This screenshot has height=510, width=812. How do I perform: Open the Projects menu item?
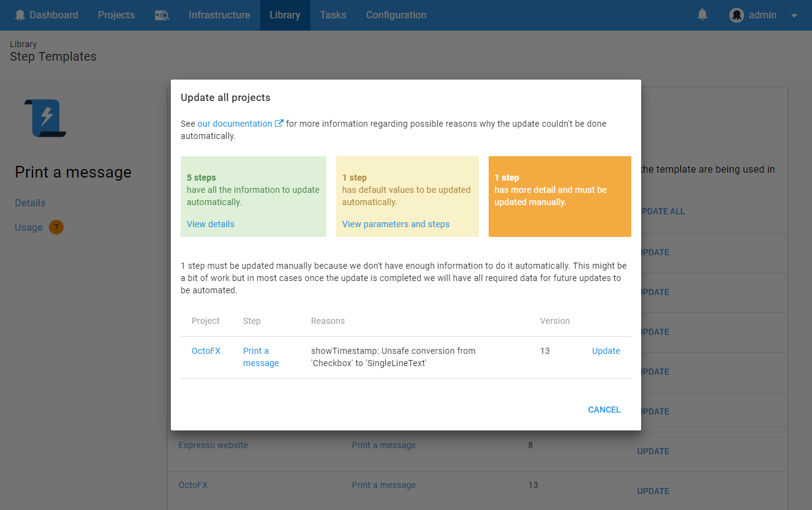coord(116,15)
